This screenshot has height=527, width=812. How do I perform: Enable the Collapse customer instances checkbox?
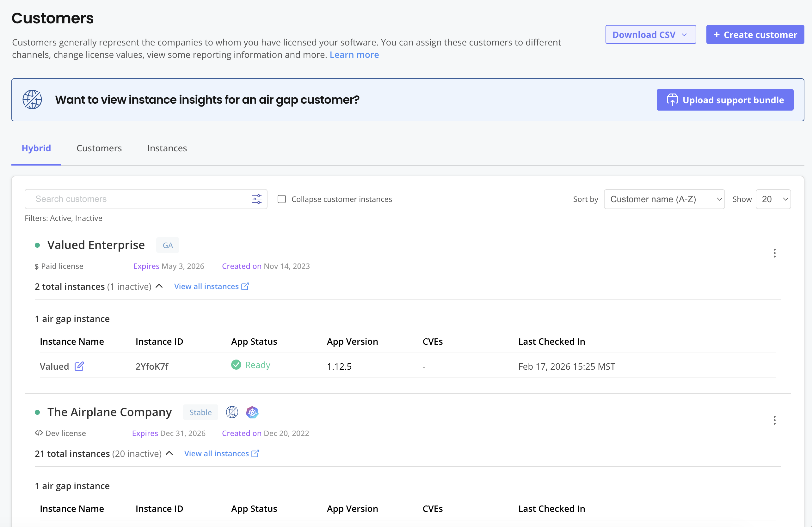(281, 199)
